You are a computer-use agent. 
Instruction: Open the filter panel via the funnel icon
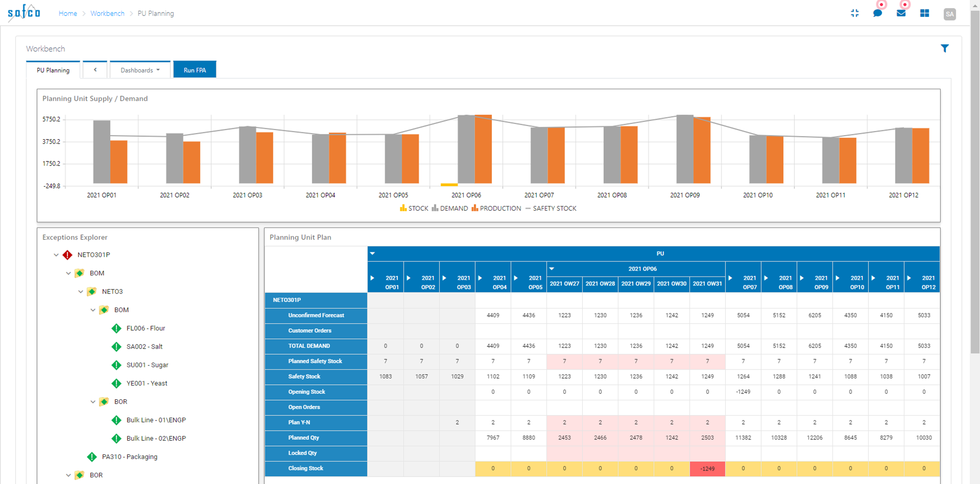[x=945, y=48]
